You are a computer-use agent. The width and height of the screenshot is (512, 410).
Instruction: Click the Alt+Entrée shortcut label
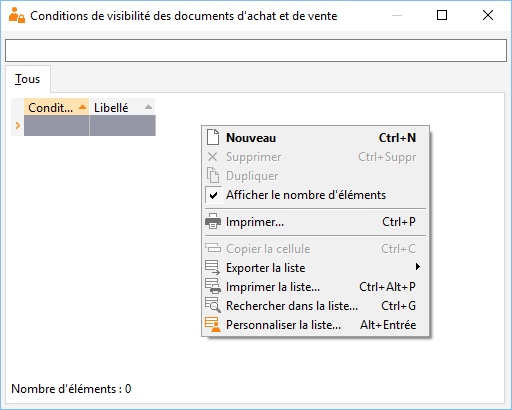tap(388, 325)
